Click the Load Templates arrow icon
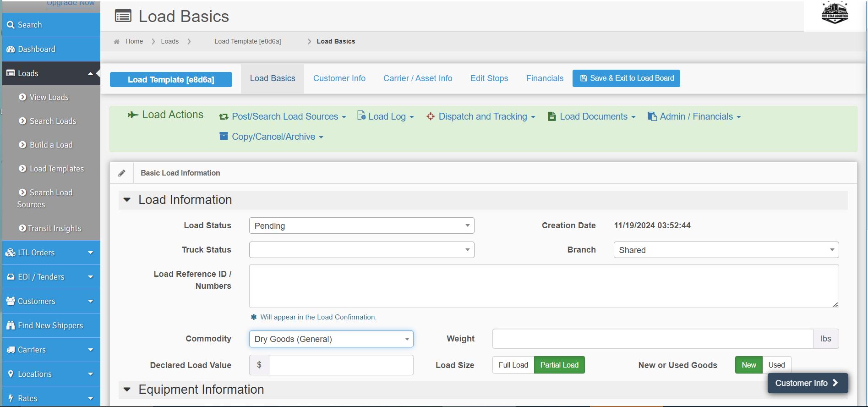 22,169
